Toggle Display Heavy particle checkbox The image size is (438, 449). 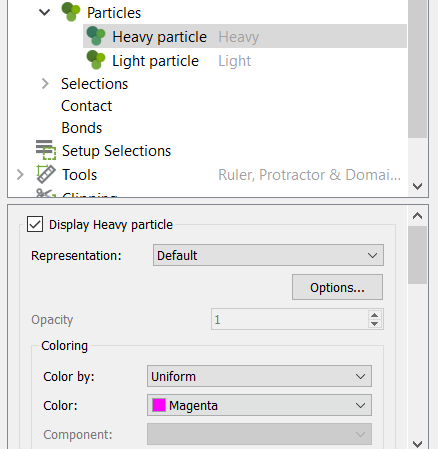coord(35,224)
